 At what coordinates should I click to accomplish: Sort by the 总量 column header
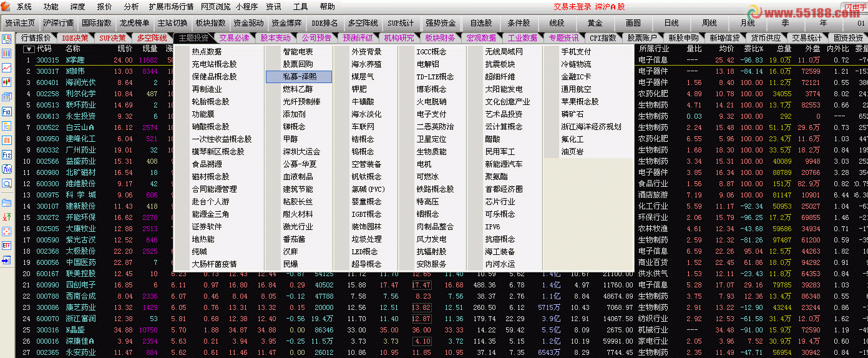[784, 49]
